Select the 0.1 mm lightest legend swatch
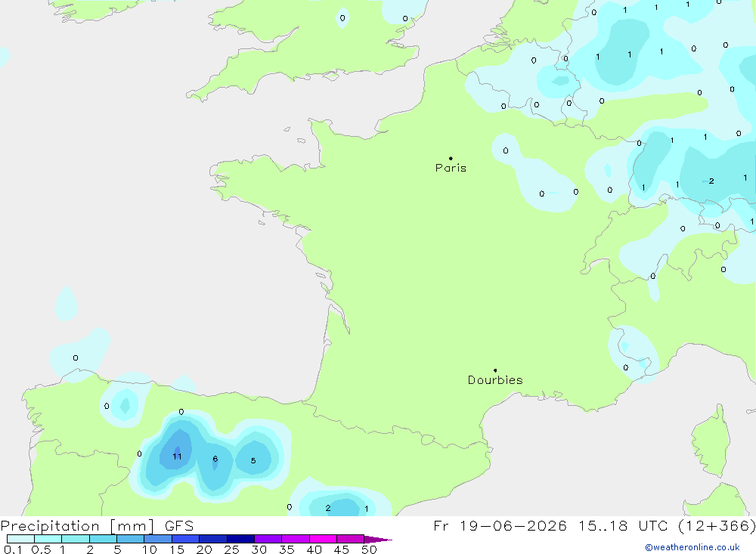756x554 pixels. click(x=20, y=539)
